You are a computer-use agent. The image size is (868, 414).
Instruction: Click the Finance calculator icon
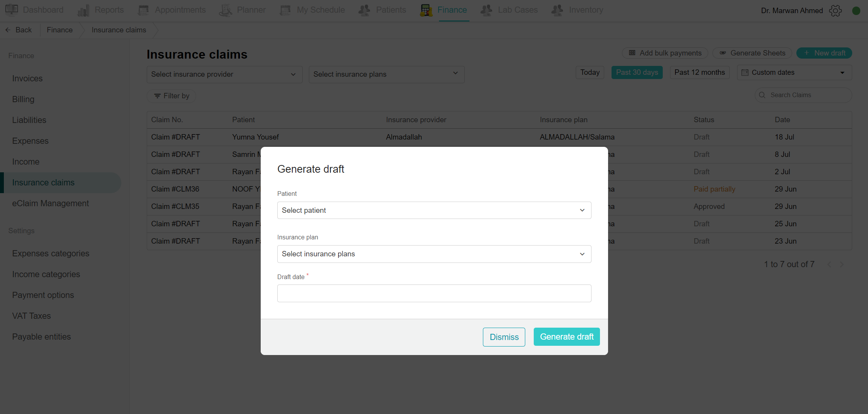[x=426, y=10]
